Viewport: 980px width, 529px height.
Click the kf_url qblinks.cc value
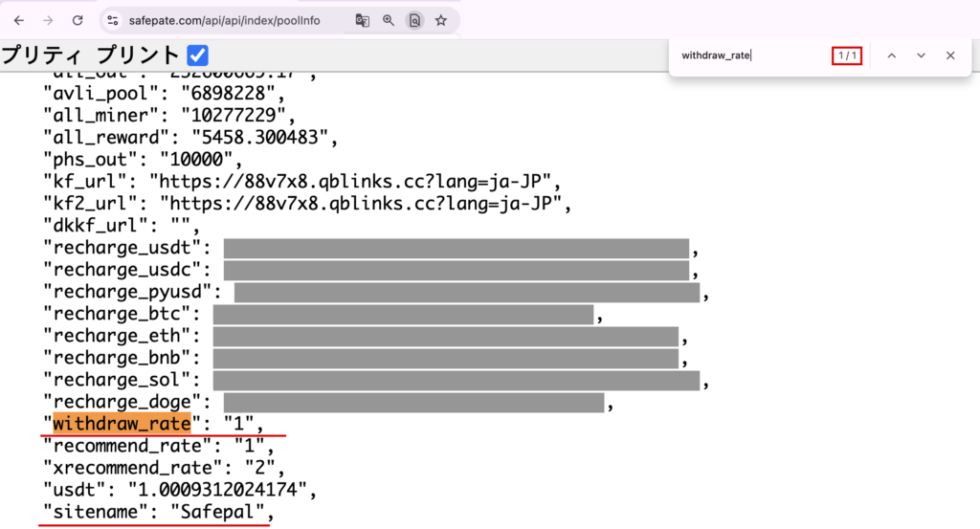tap(349, 182)
